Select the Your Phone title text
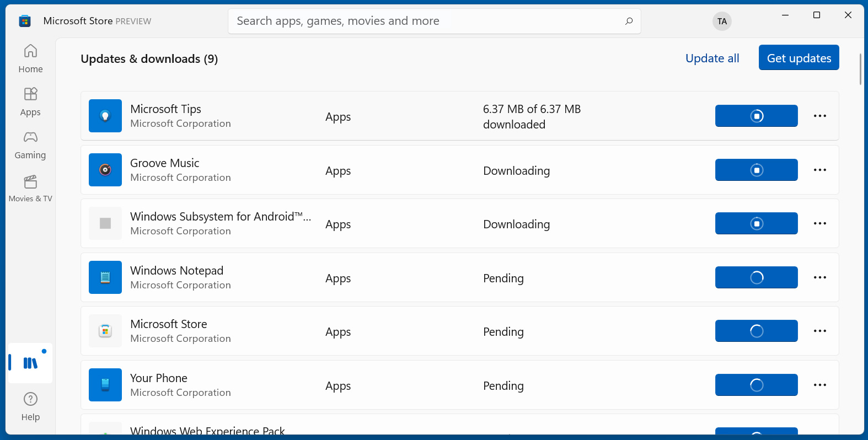This screenshot has height=440, width=868. [159, 378]
